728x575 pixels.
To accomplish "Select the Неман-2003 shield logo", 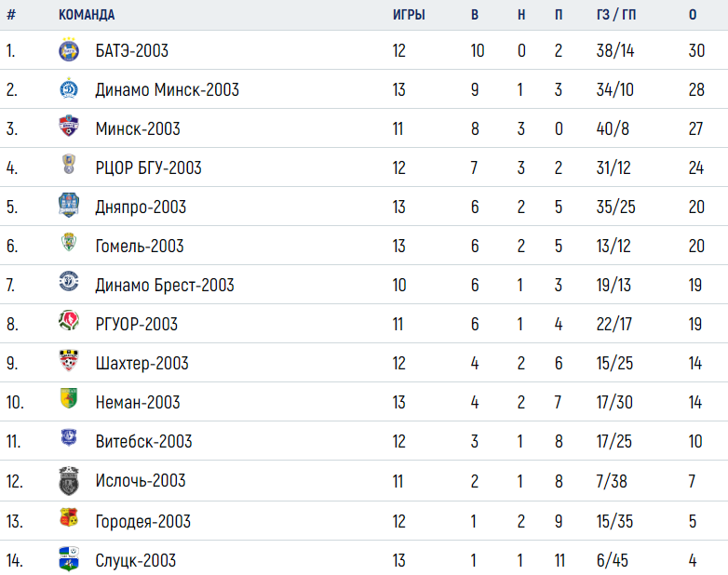I will coord(69,398).
